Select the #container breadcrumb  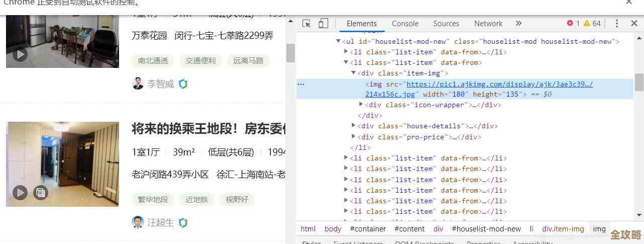point(368,228)
